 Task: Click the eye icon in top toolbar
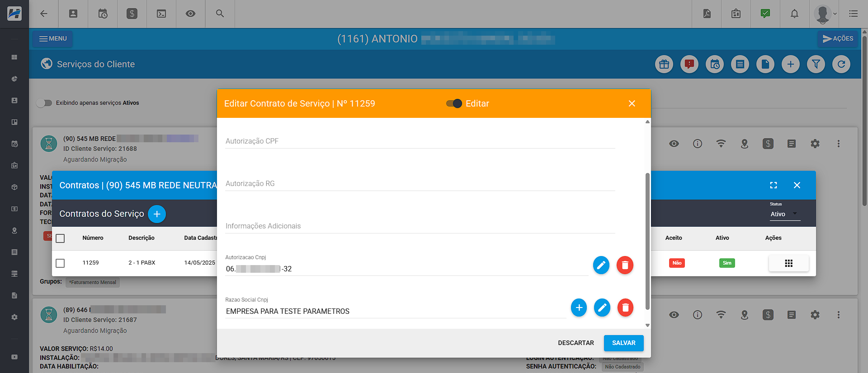pos(191,14)
